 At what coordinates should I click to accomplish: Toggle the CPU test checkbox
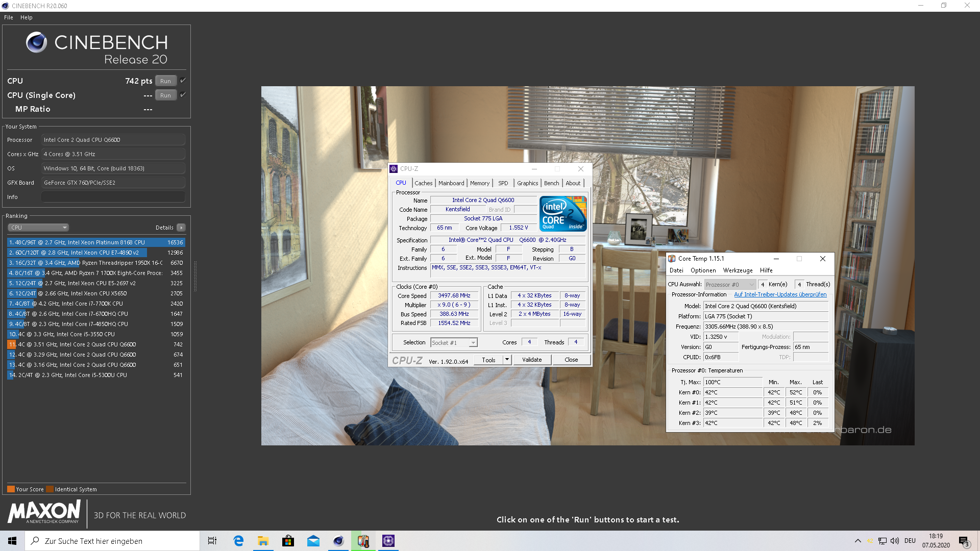(x=183, y=81)
